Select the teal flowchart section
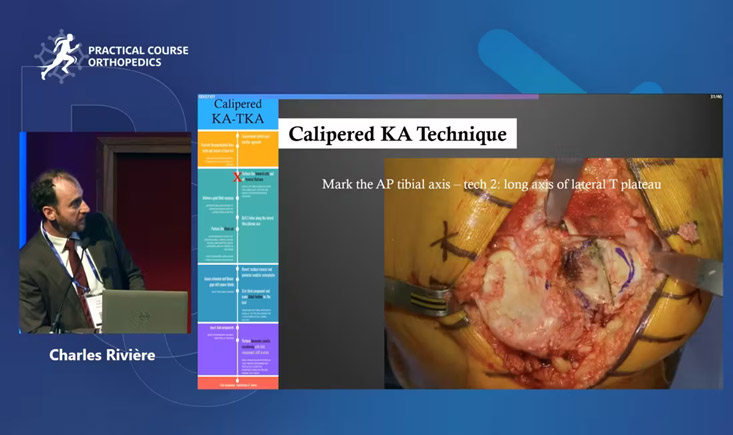The width and height of the screenshot is (733, 435). (238, 215)
